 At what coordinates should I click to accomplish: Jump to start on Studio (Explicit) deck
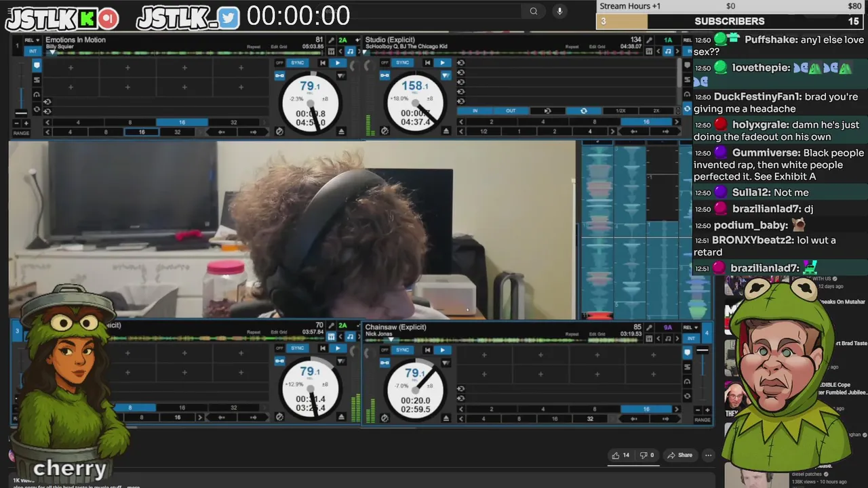[428, 63]
